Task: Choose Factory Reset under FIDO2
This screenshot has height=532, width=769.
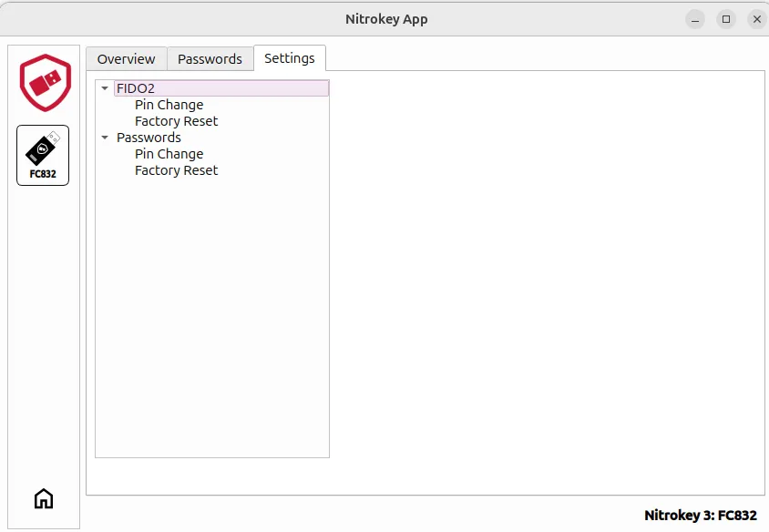Action: coord(176,121)
